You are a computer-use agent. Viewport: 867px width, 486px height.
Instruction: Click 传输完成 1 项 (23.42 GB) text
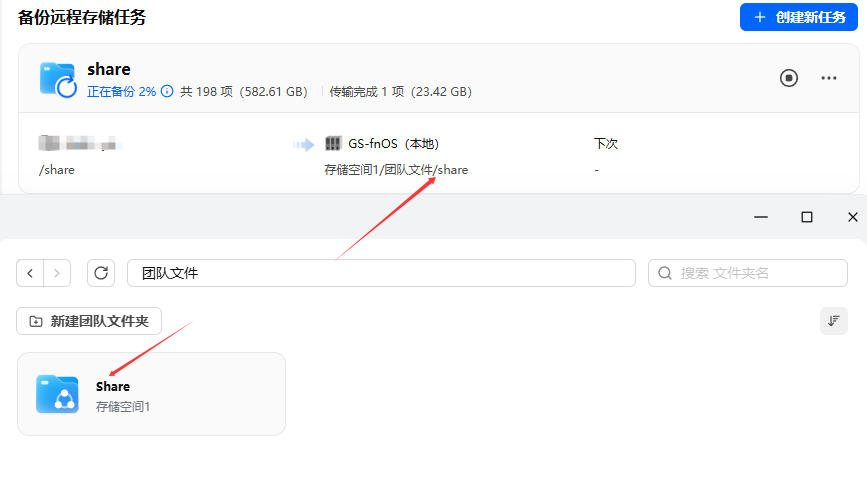click(400, 92)
